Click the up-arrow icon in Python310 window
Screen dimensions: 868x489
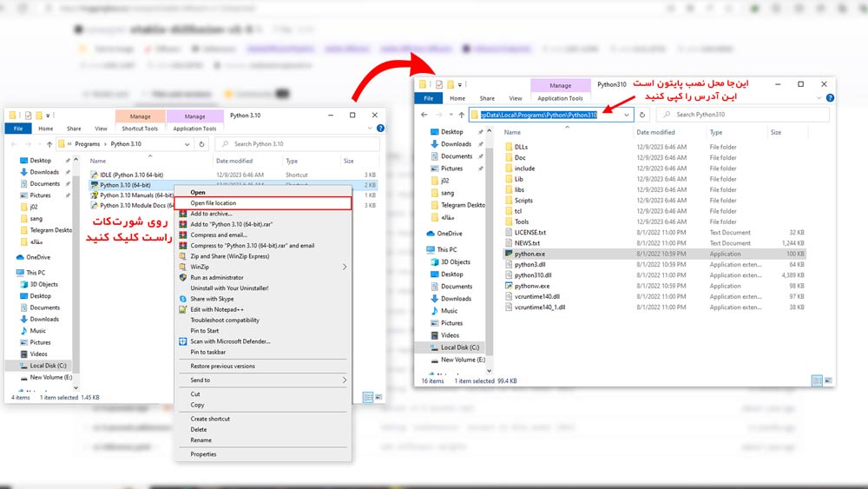(x=461, y=115)
